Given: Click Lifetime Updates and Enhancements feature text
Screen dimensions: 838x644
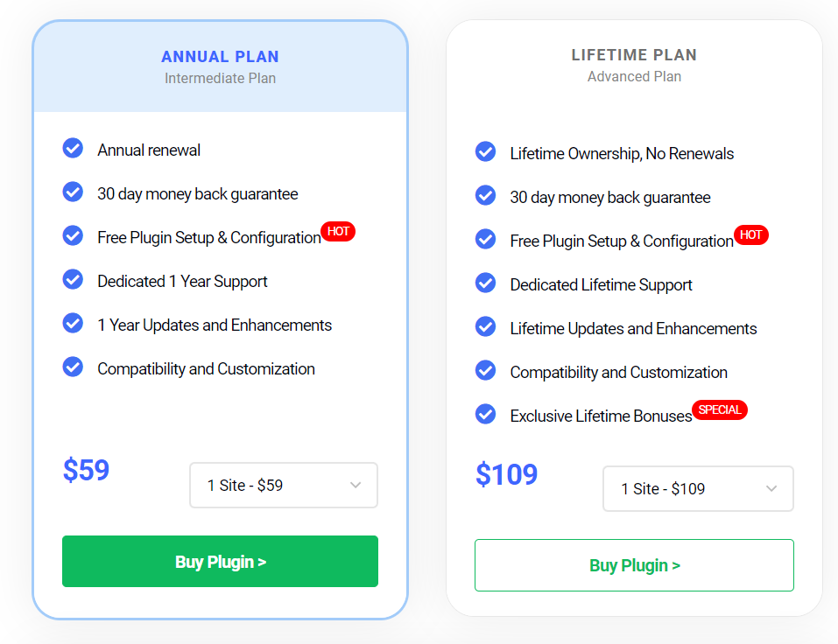Looking at the screenshot, I should (633, 328).
